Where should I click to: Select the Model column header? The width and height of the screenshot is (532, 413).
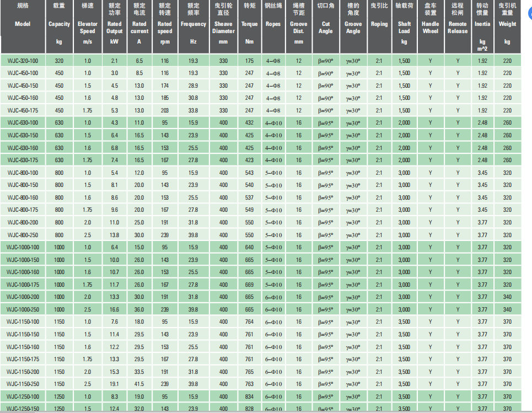click(23, 26)
